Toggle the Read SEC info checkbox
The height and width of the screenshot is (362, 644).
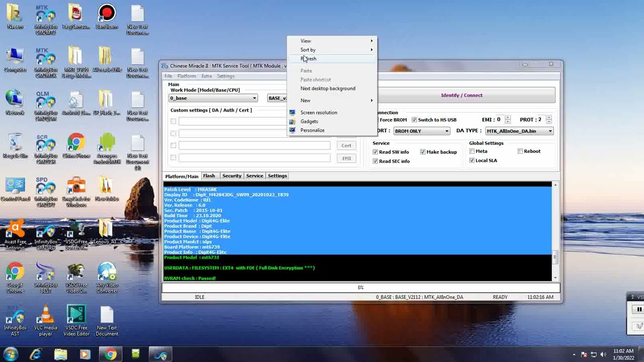click(x=375, y=161)
